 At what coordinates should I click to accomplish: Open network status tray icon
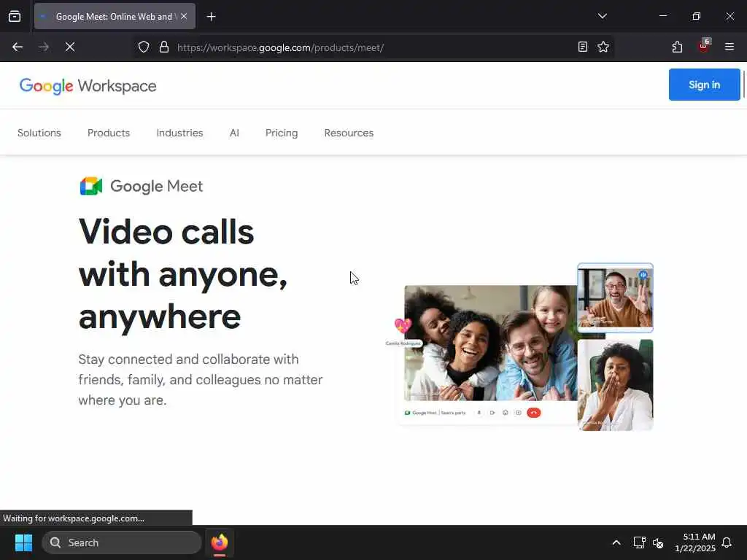click(639, 542)
